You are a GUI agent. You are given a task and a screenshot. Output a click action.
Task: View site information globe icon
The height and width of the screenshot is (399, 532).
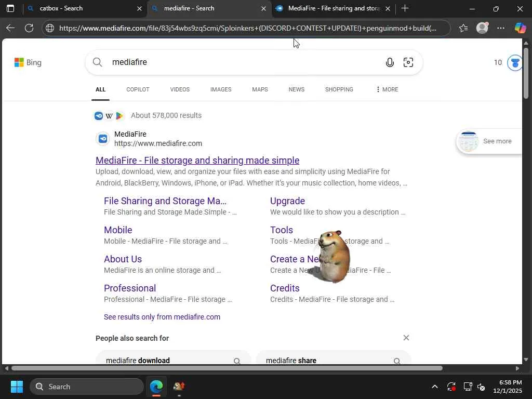50,28
